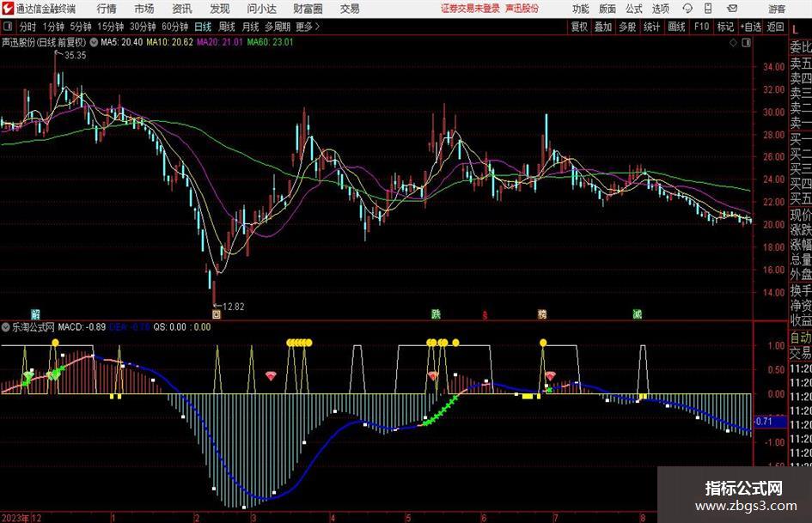Open the 公式 menu
The height and width of the screenshot is (523, 812).
click(x=633, y=9)
